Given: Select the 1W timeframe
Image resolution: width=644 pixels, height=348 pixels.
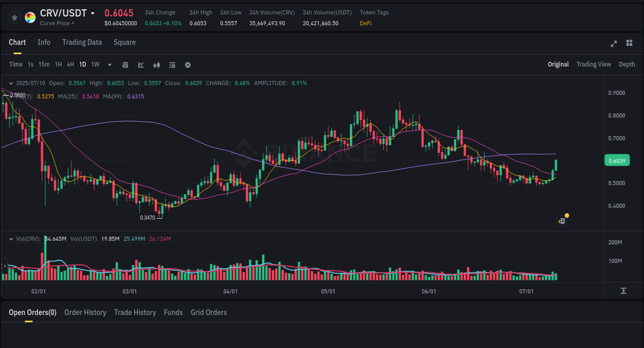Looking at the screenshot, I should click(95, 64).
